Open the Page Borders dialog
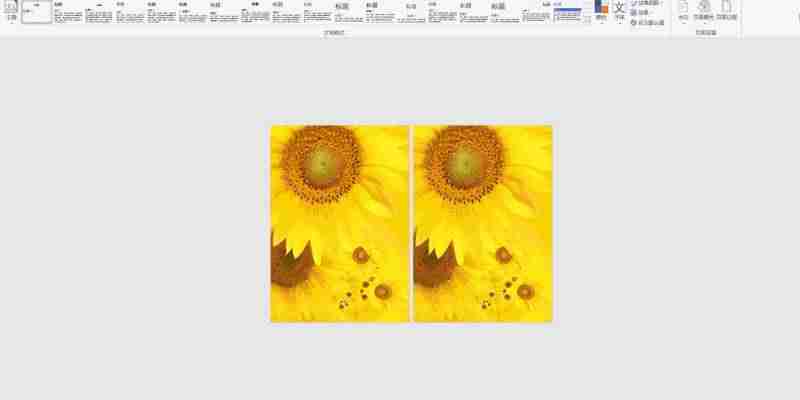Screen dimensions: 800x400 click(727, 11)
